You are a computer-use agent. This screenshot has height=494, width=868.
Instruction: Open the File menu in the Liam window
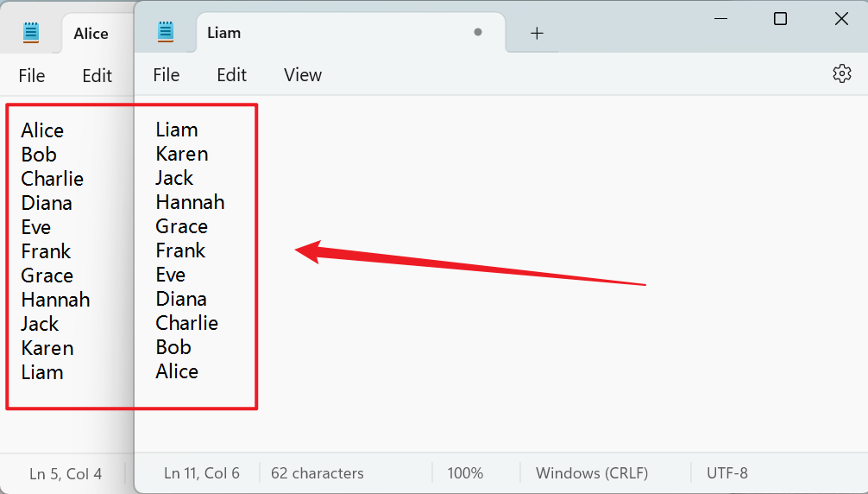click(166, 75)
